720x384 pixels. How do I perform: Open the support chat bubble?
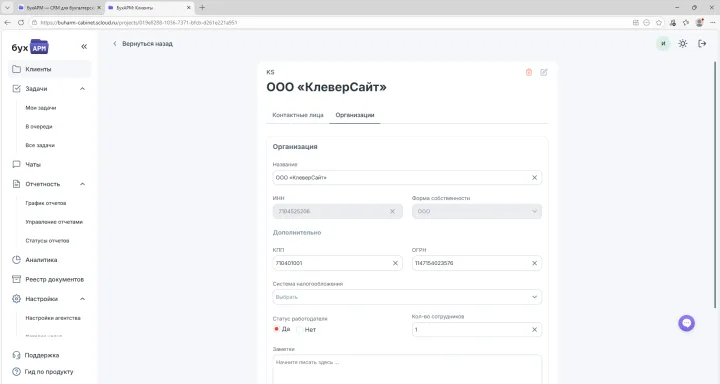tap(686, 323)
